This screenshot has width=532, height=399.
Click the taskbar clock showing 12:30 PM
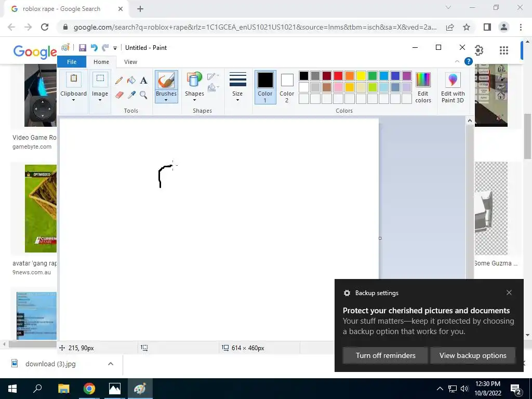coord(487,389)
